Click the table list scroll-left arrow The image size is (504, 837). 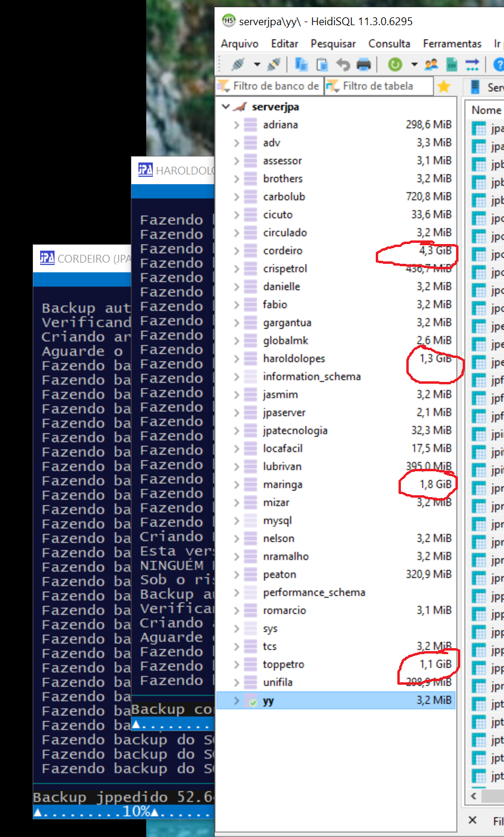tap(473, 797)
